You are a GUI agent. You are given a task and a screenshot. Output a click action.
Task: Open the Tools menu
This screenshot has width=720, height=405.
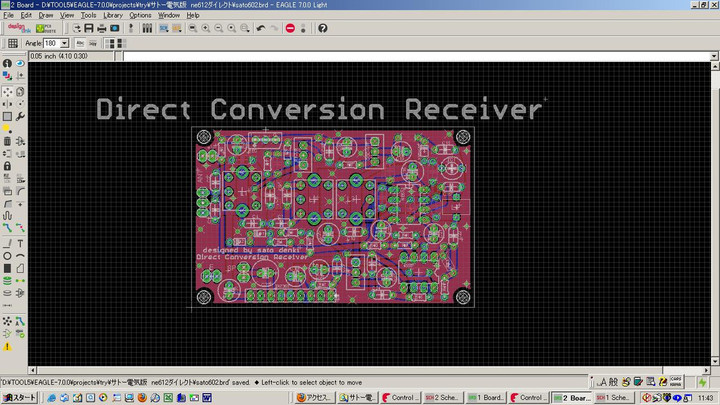point(88,16)
